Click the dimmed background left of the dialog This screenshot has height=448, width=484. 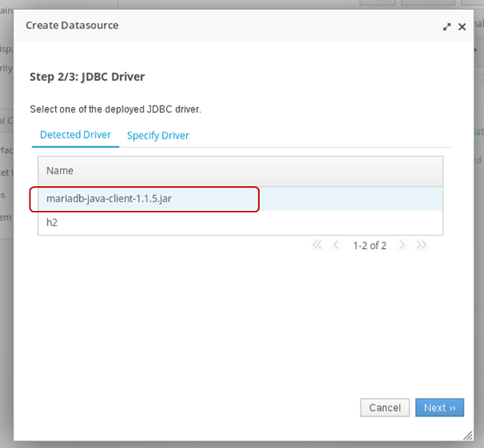tap(6, 233)
